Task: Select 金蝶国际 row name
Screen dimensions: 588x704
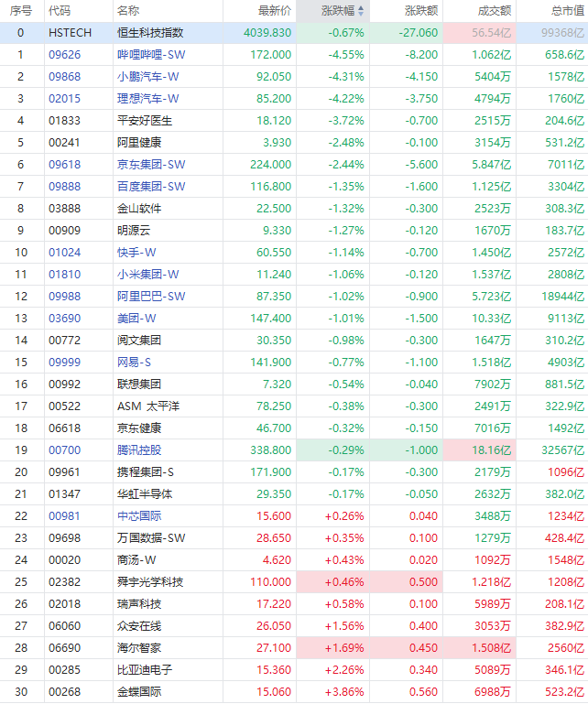Action: pyautogui.click(x=139, y=693)
